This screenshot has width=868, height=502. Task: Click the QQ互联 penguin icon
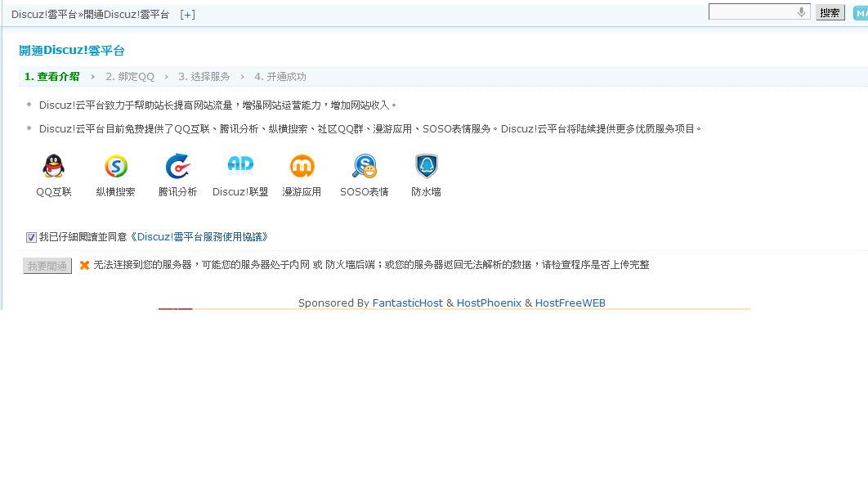coord(54,165)
